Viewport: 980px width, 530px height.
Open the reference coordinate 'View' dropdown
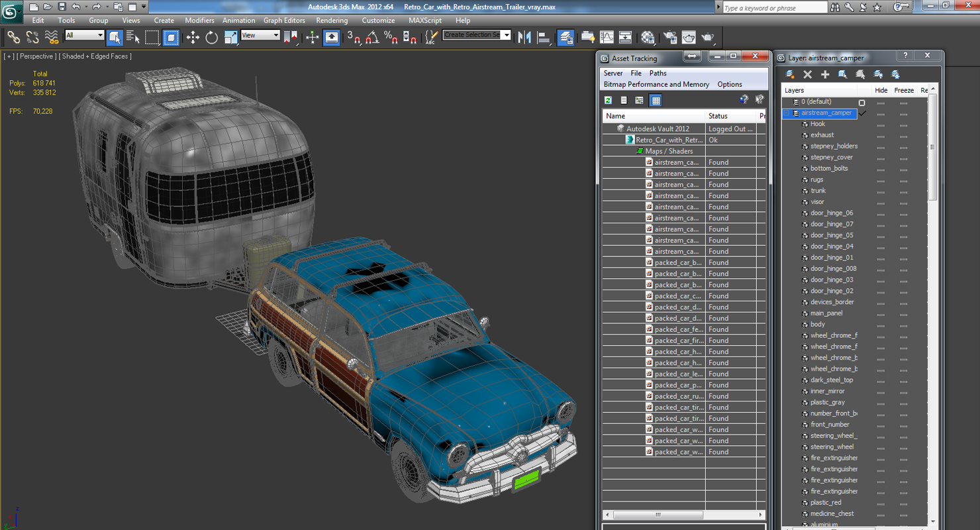[260, 35]
